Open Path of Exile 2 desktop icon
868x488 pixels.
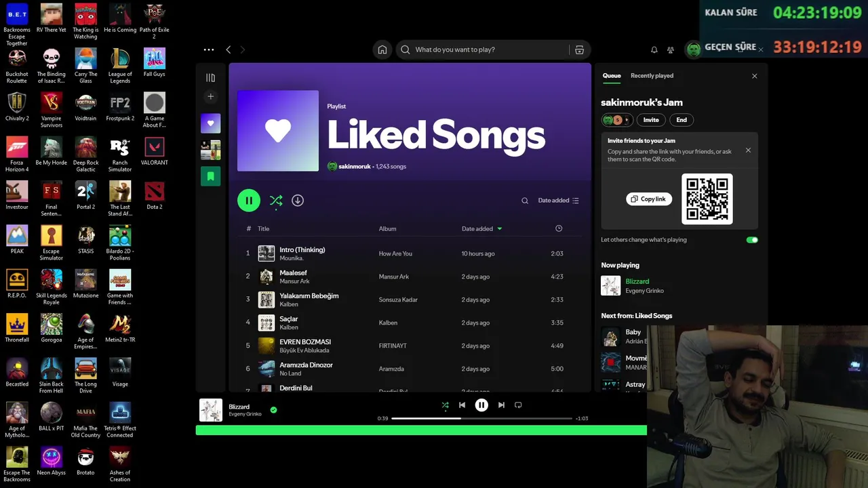tap(155, 21)
